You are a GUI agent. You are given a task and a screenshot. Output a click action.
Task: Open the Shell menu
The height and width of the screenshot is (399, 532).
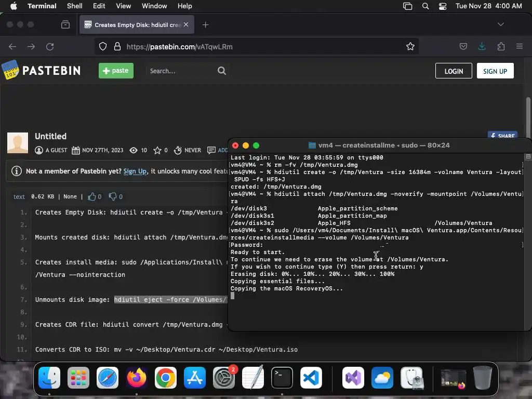[74, 6]
